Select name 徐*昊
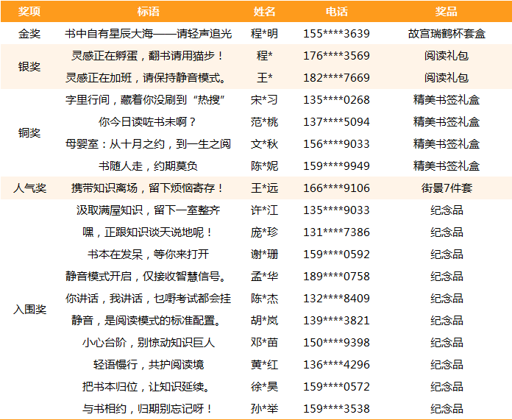Screen dimensions: 512x420 [x=264, y=387]
